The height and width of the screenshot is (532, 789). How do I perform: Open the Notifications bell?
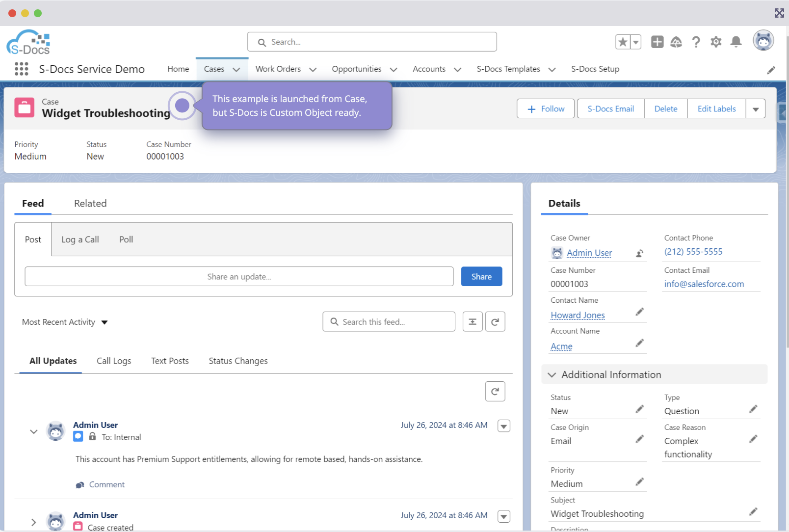point(736,42)
